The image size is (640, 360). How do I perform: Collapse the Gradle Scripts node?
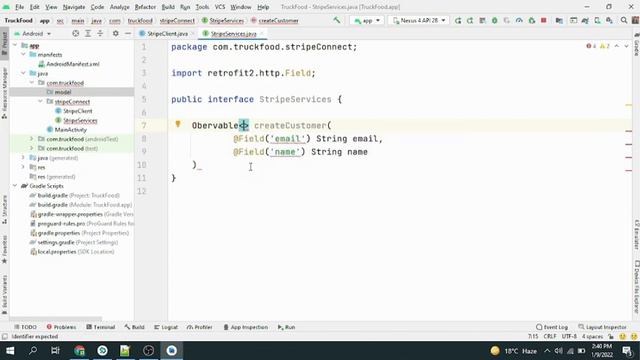16,186
